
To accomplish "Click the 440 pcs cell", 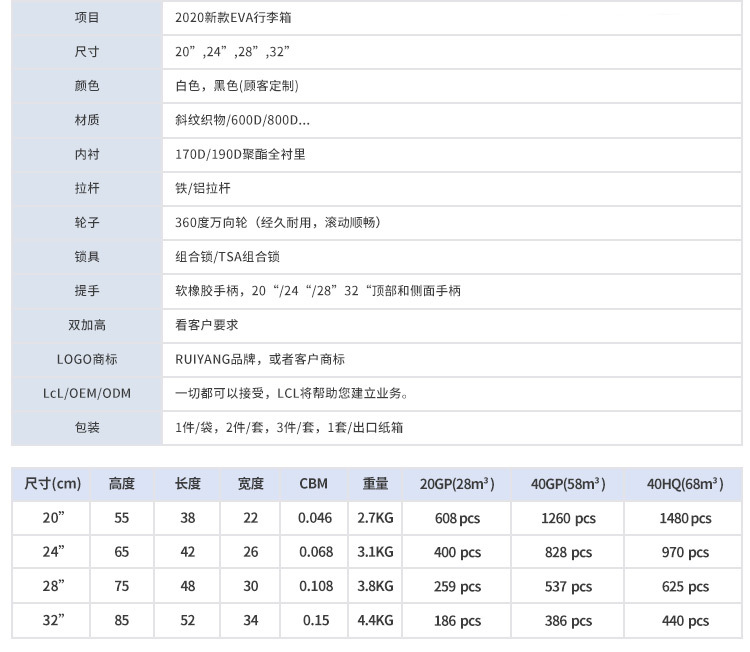I will pos(685,621).
